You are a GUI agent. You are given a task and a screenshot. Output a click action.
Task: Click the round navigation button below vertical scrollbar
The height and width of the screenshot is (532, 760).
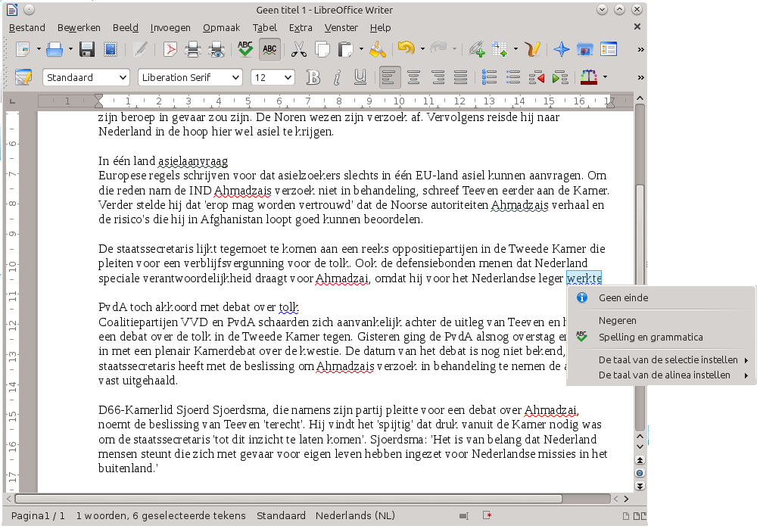coord(640,474)
